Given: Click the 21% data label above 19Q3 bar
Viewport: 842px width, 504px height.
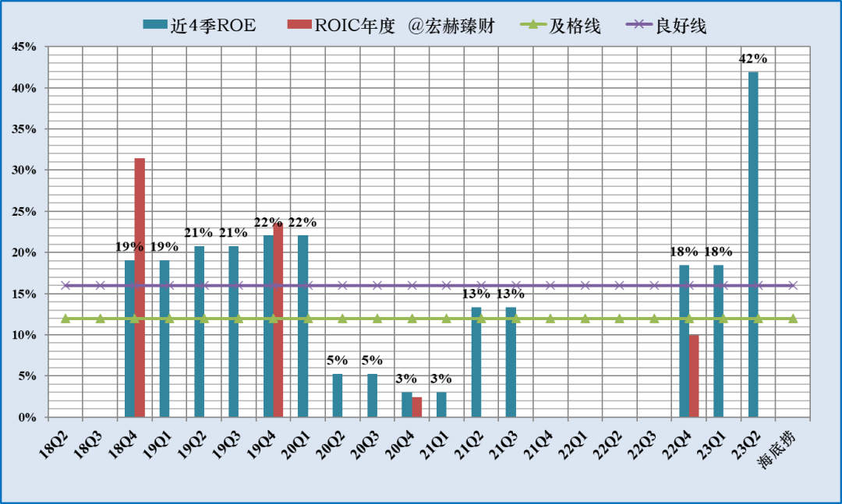Looking at the screenshot, I should pos(233,232).
